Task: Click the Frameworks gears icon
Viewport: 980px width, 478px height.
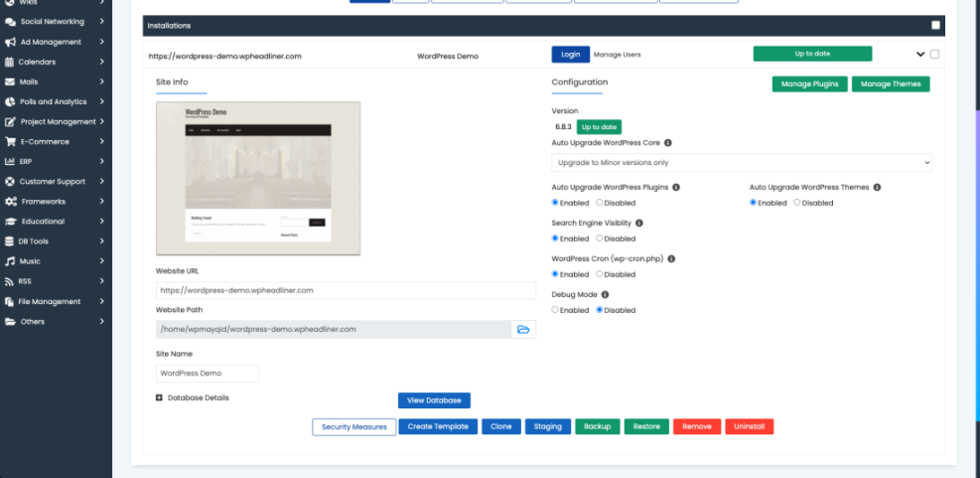Action: pos(11,202)
